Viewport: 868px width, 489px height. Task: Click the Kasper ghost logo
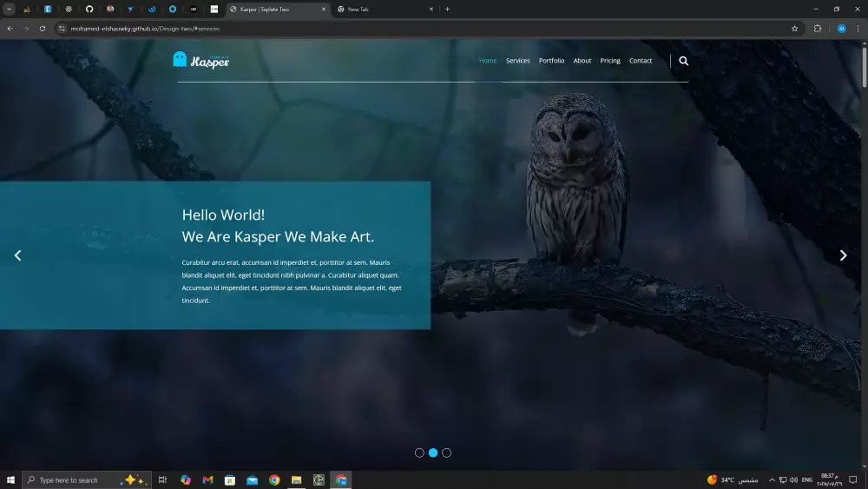pos(201,60)
